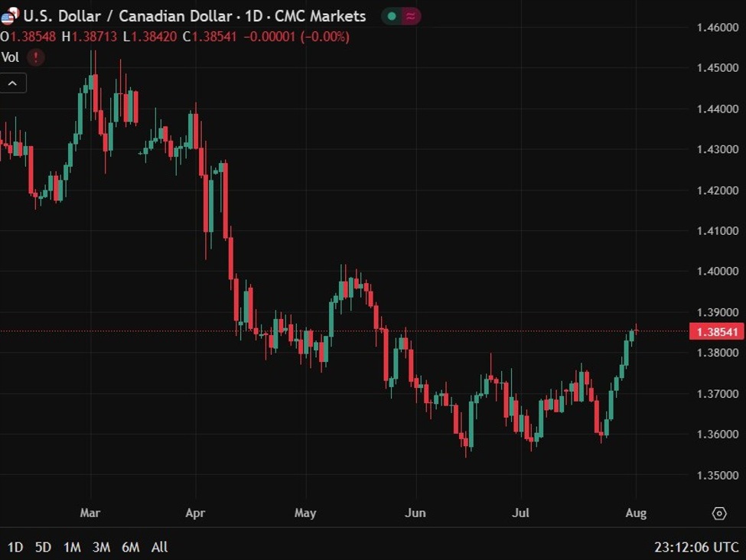Screen dimensions: 746x560
Task: Click the close value C1.38541
Action: (x=210, y=37)
